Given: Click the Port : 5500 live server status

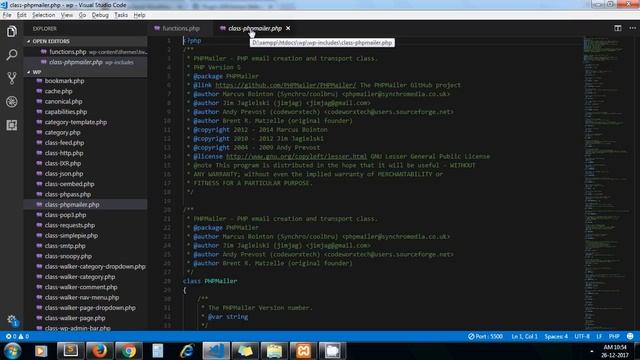Looking at the screenshot, I should click(x=485, y=336).
